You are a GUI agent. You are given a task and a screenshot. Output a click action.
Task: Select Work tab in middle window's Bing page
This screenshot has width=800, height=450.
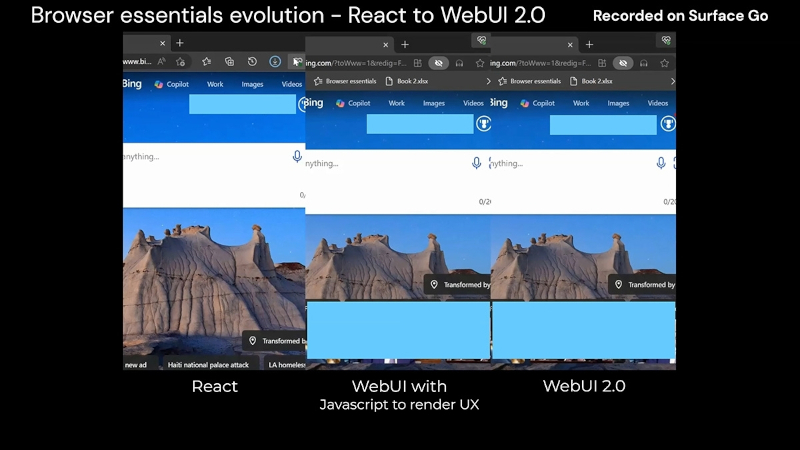tap(396, 103)
